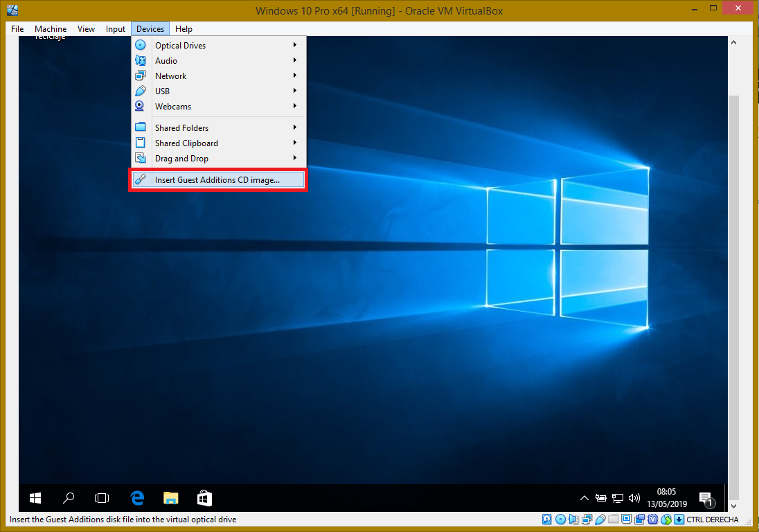Click the virtualization chip V status icon

coord(652,520)
